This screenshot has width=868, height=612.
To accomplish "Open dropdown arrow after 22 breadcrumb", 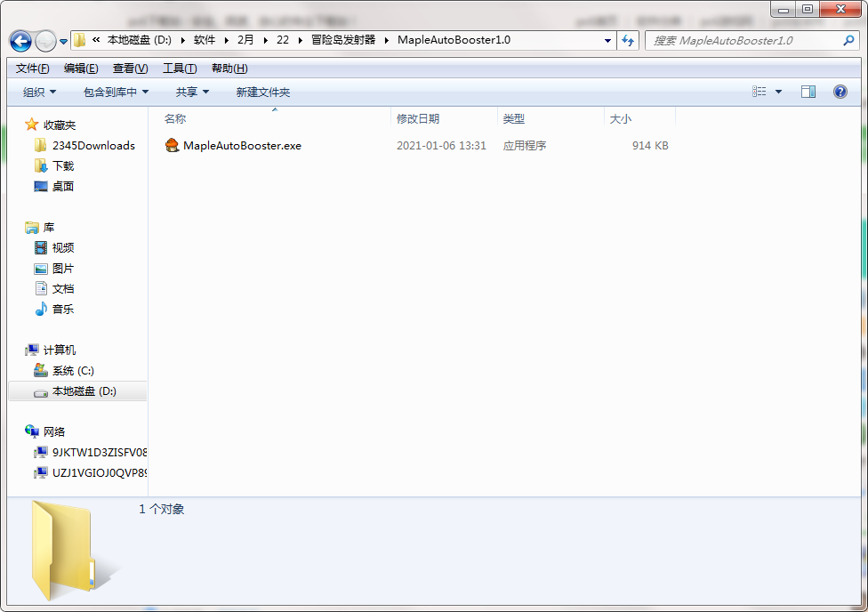I will pyautogui.click(x=300, y=40).
